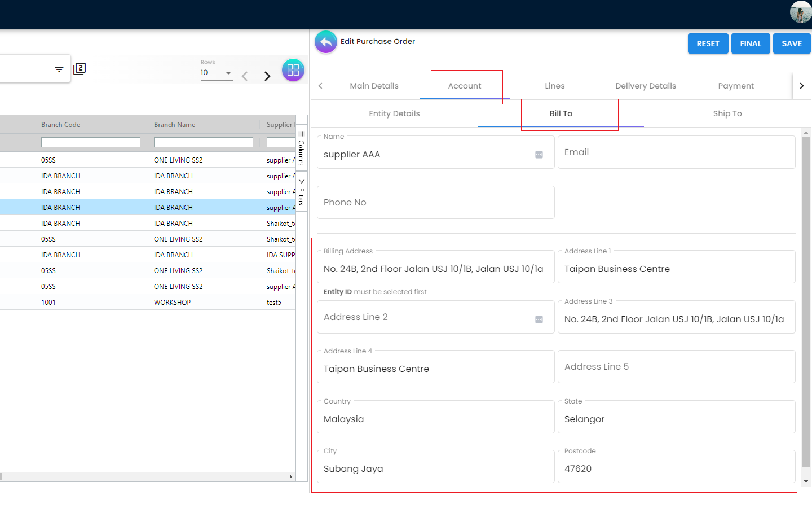This screenshot has height=508, width=812.
Task: Click the FINAL button
Action: tap(750, 43)
